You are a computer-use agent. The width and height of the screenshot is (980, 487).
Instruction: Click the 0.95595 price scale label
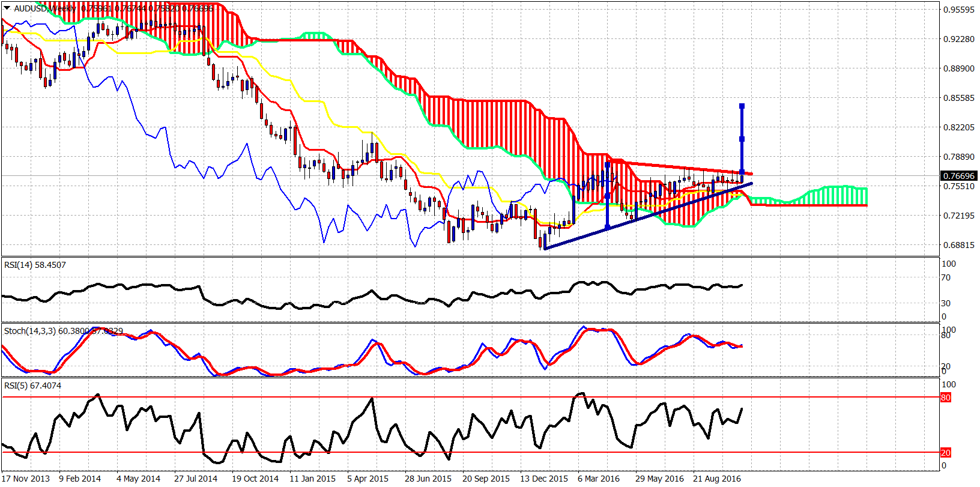click(959, 10)
